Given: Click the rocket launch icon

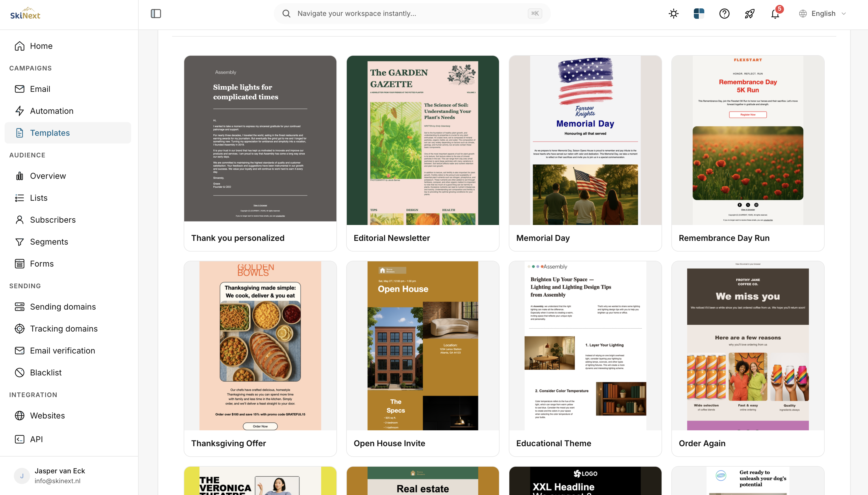Looking at the screenshot, I should pos(750,14).
